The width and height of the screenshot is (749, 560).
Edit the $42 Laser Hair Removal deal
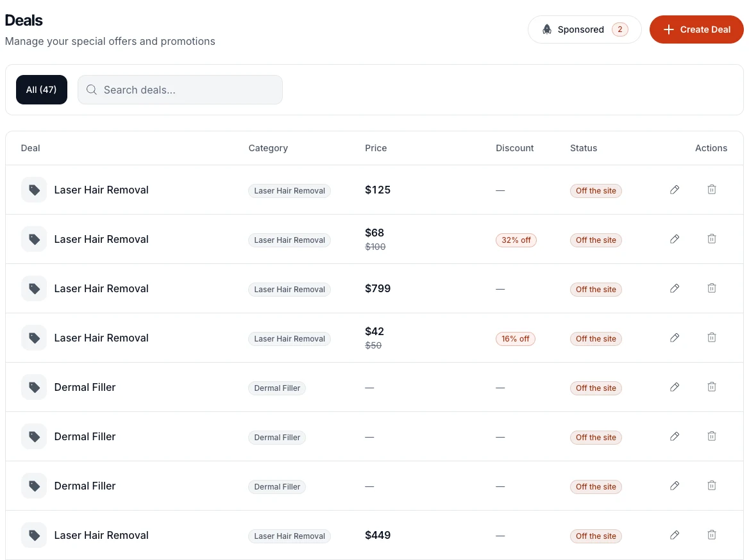click(x=675, y=338)
